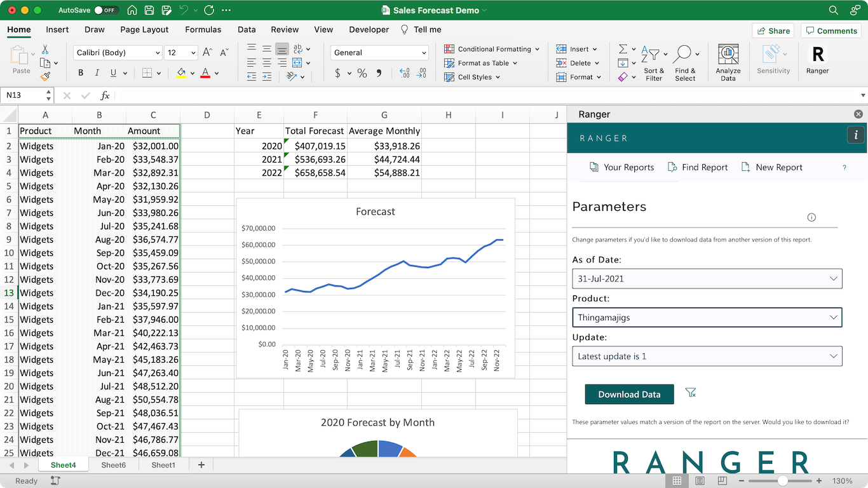Click the clear filter icon beside Download Data
Image resolution: width=868 pixels, height=488 pixels.
coord(691,393)
